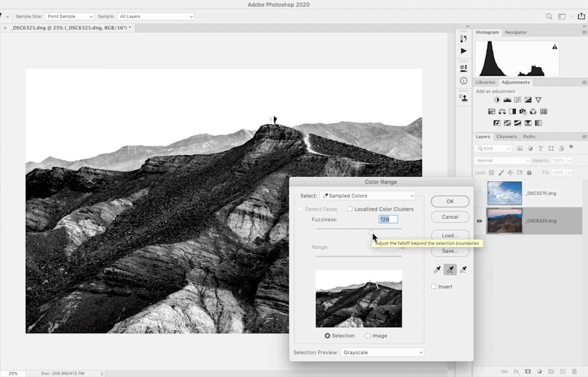Enable Localized Color Clusters checkbox
Image resolution: width=588 pixels, height=377 pixels.
(x=350, y=209)
